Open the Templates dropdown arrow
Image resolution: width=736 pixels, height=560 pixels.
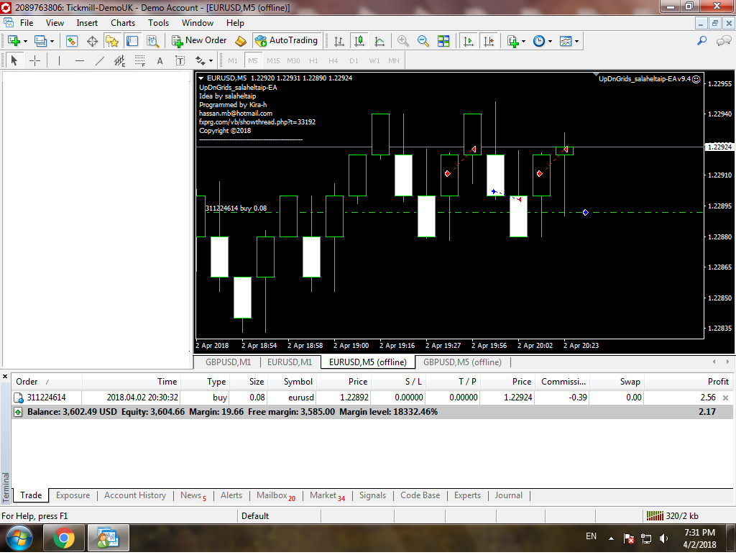click(577, 41)
